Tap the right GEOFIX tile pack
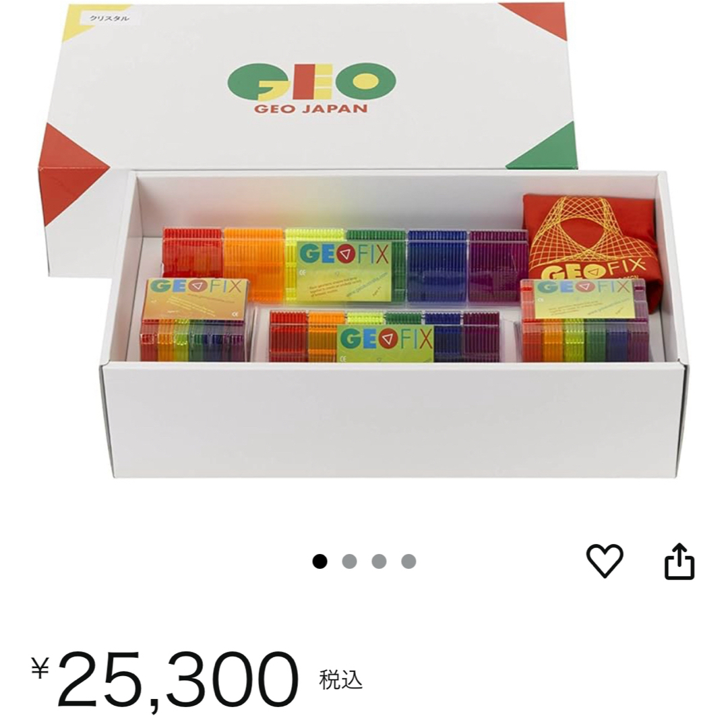 click(x=585, y=320)
